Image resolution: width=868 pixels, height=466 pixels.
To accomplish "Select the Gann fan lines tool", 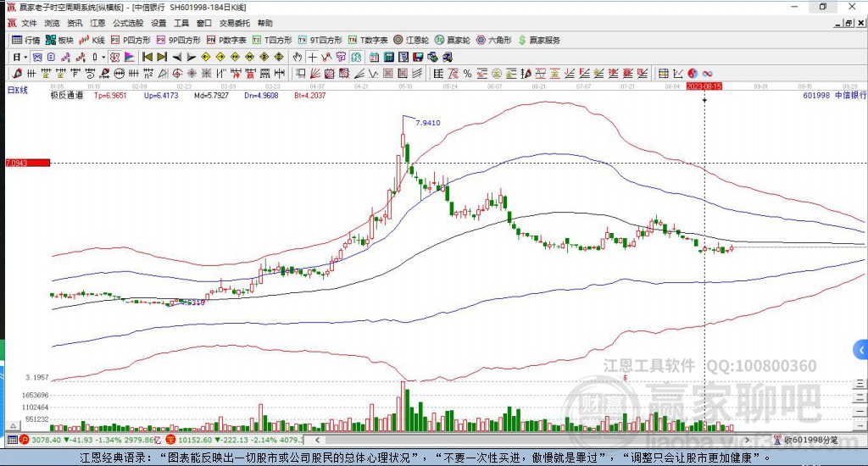I will point(315,74).
